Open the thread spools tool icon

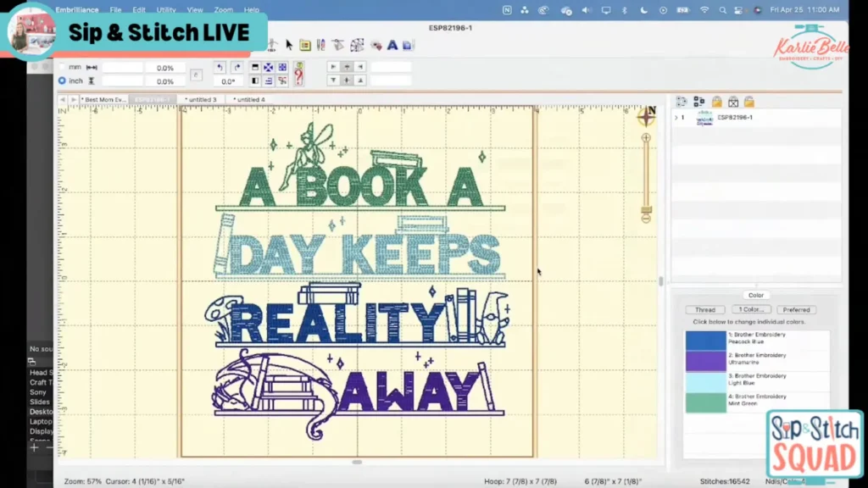pyautogui.click(x=321, y=46)
